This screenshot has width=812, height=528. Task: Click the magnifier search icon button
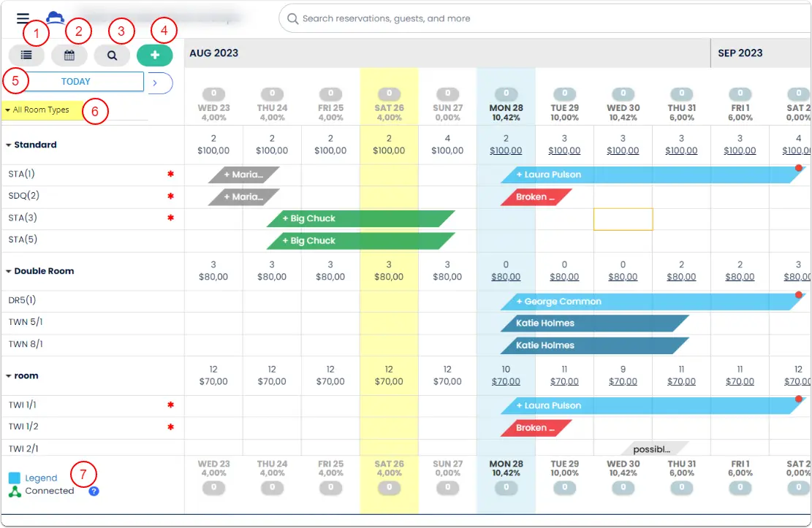112,55
